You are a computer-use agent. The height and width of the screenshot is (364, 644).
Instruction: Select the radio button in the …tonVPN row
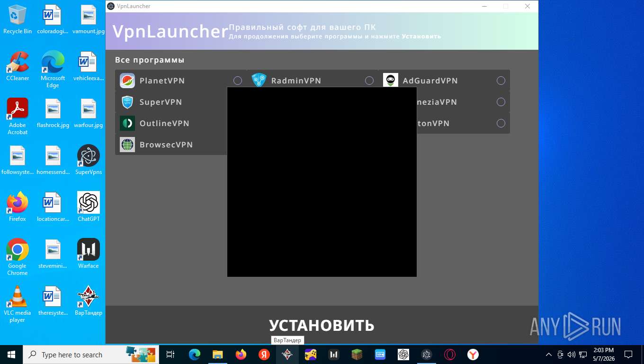pyautogui.click(x=501, y=123)
